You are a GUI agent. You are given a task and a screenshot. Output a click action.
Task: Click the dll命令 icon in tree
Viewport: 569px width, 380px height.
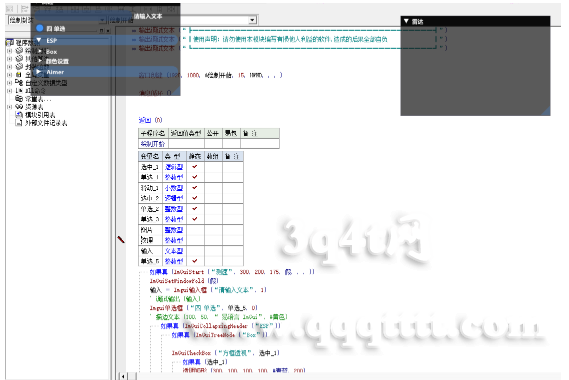(19, 91)
